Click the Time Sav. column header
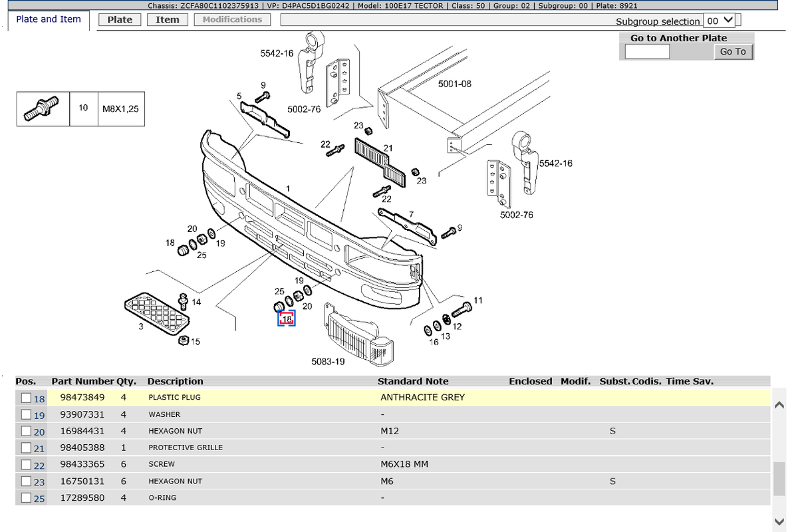Screen dimensions: 796x532 click(x=690, y=381)
